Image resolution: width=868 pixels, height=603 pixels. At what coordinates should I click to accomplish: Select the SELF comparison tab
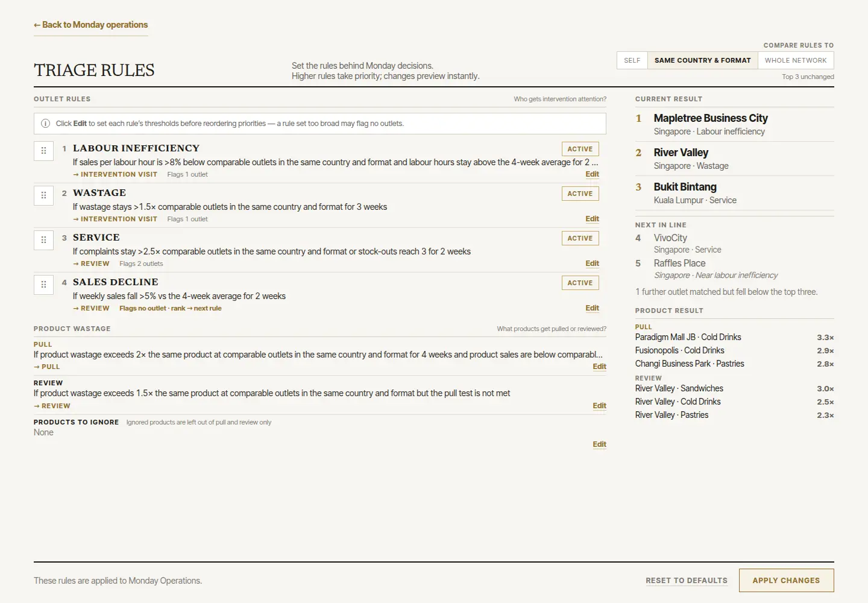point(632,60)
